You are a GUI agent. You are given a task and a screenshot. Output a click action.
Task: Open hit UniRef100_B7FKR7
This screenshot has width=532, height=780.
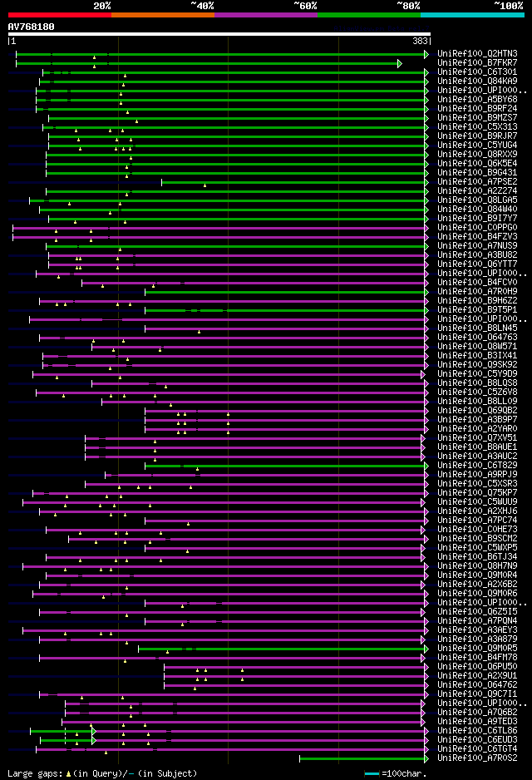[x=477, y=63]
